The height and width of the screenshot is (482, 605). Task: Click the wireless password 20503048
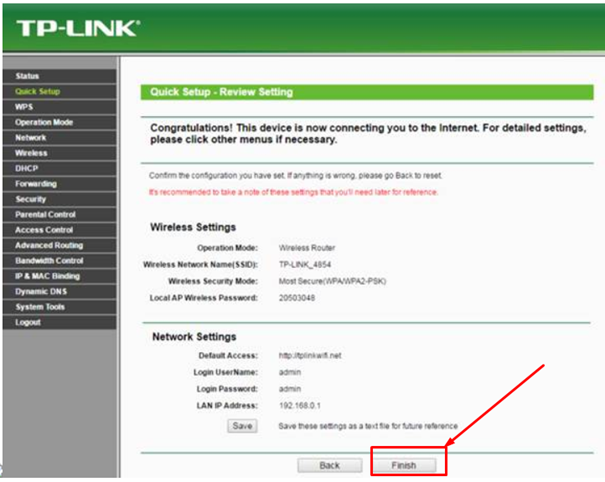[297, 298]
